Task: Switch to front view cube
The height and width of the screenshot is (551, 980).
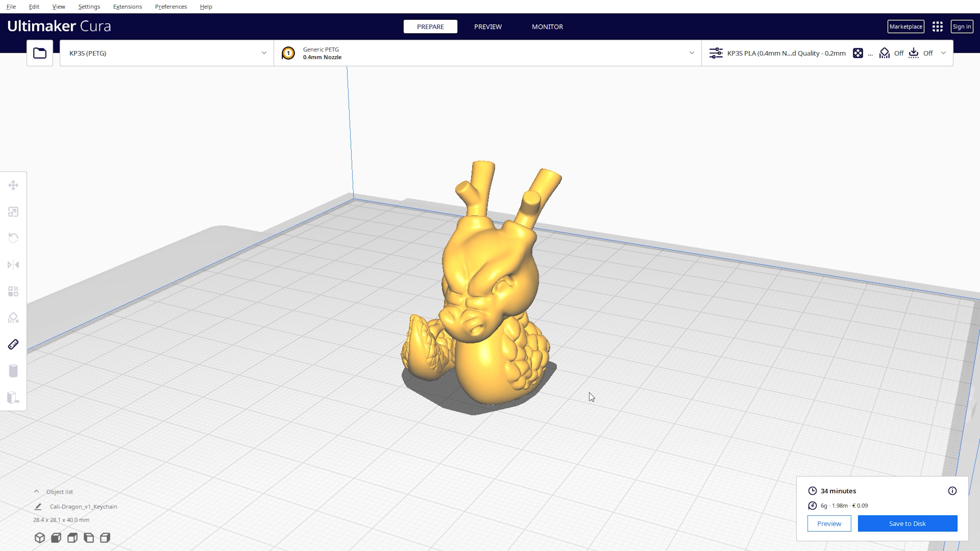Action: pos(56,538)
